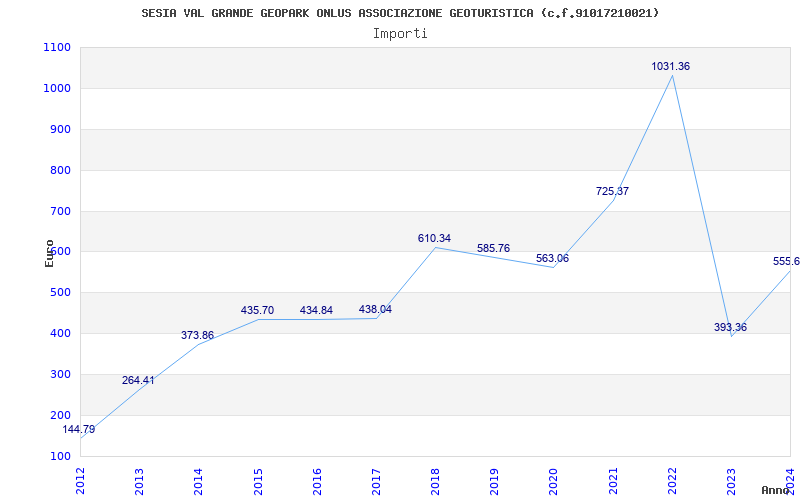Select the 563.06 value label
Image resolution: width=800 pixels, height=500 pixels.
(552, 258)
